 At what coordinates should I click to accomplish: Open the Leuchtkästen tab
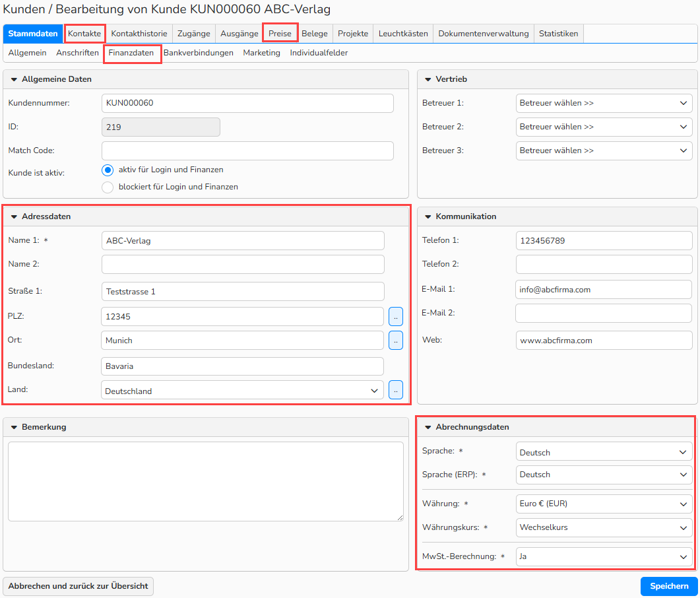[x=403, y=34]
